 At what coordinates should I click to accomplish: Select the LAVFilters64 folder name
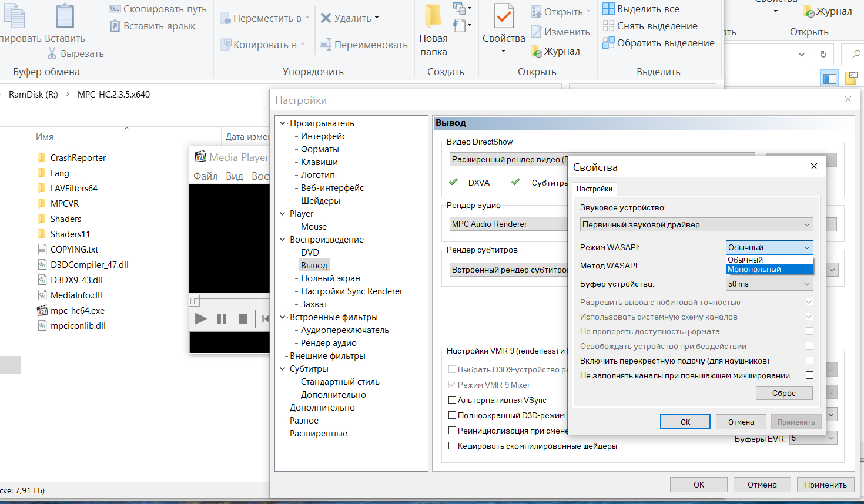click(74, 188)
